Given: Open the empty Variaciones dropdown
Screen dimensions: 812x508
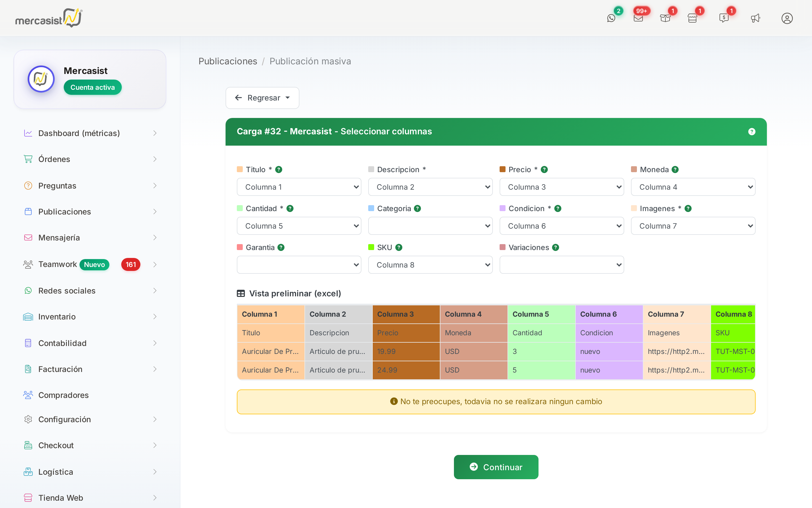Looking at the screenshot, I should pos(562,265).
